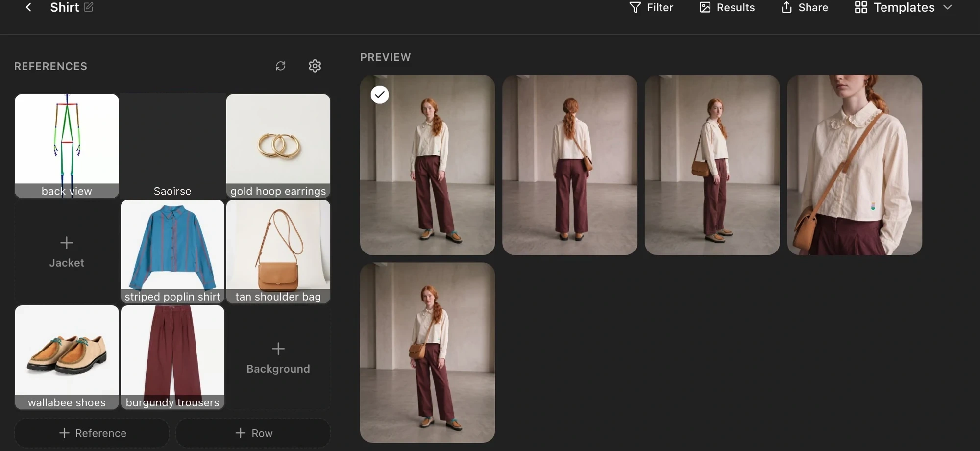Click the REFERENCES heading
This screenshot has height=451, width=980.
click(50, 66)
